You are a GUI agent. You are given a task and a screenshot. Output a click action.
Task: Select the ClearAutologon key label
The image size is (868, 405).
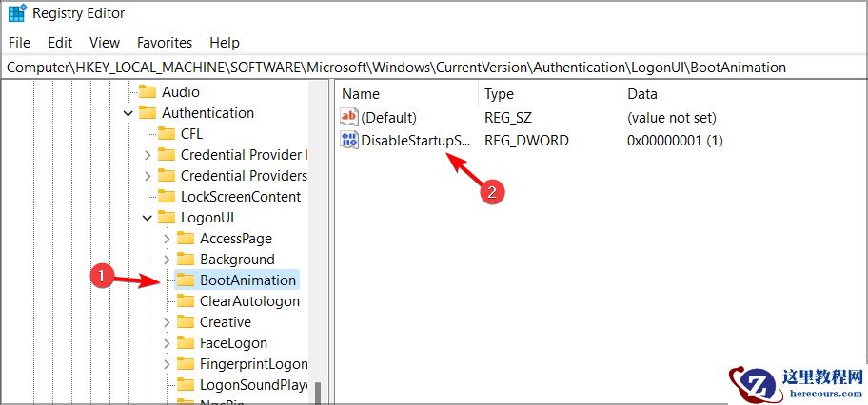[249, 301]
